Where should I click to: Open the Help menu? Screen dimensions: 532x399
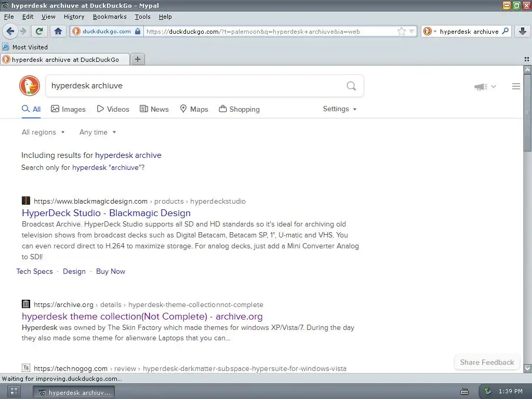coord(165,17)
